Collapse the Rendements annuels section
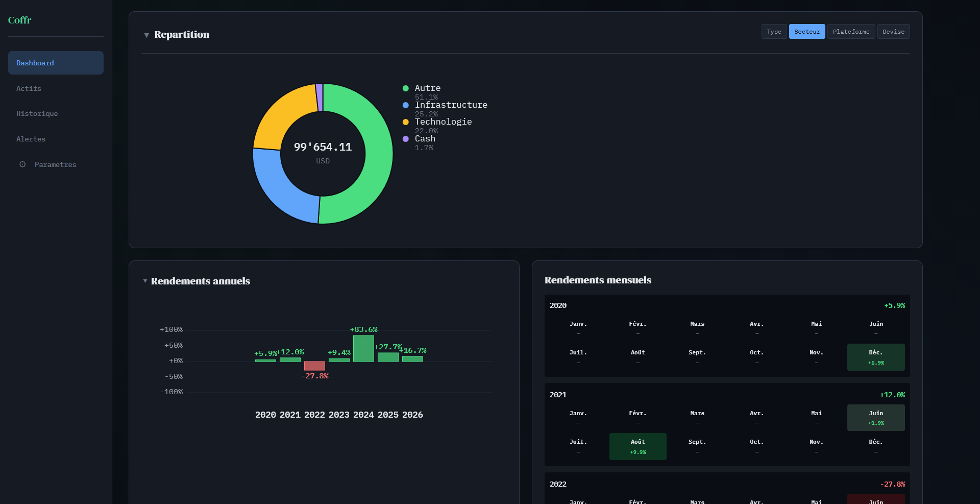The height and width of the screenshot is (504, 980). [145, 281]
